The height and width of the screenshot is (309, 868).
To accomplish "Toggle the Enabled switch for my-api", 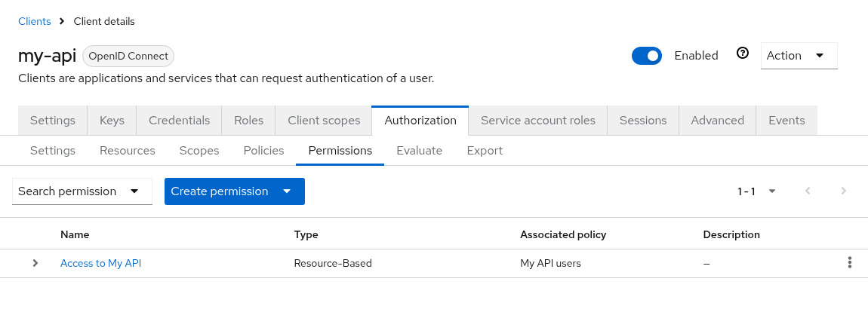I will (x=647, y=56).
